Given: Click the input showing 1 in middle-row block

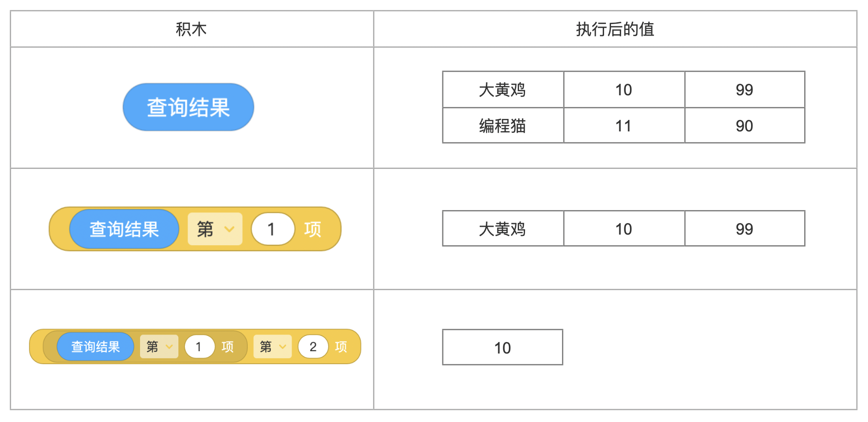Looking at the screenshot, I should 273,229.
